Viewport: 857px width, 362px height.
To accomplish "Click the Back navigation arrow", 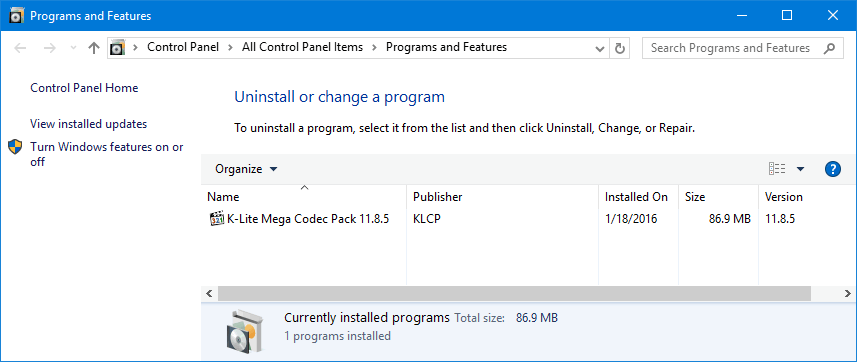I will (x=20, y=48).
